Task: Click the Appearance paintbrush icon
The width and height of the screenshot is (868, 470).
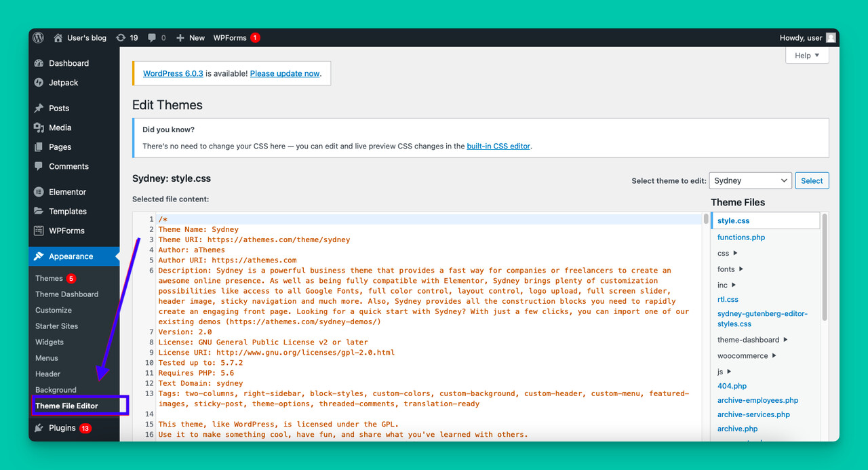Action: [x=39, y=256]
